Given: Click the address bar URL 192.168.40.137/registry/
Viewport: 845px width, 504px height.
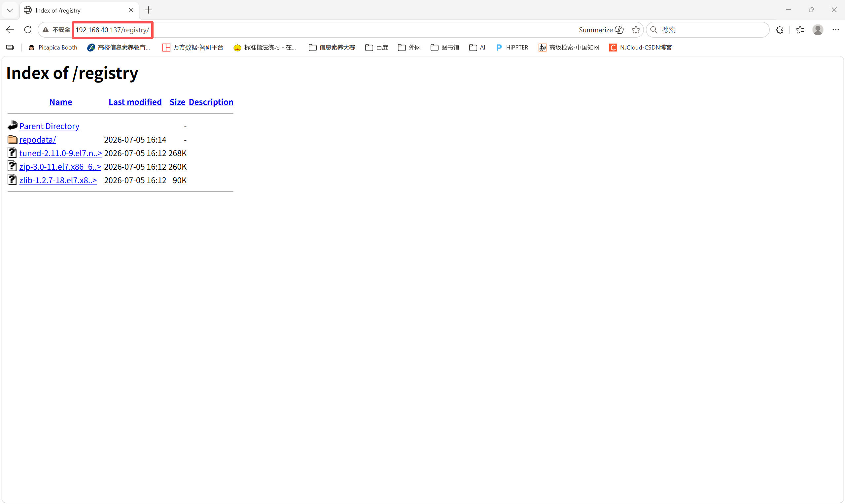Looking at the screenshot, I should click(112, 30).
